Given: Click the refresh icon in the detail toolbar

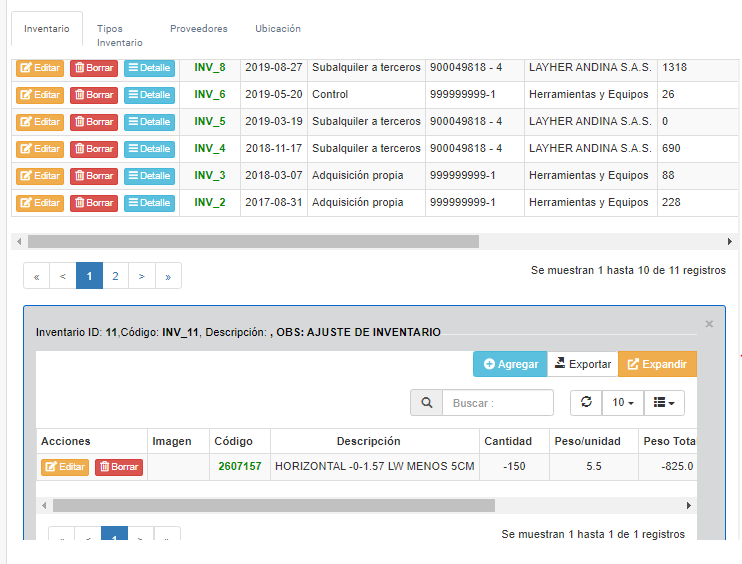Looking at the screenshot, I should (x=586, y=402).
